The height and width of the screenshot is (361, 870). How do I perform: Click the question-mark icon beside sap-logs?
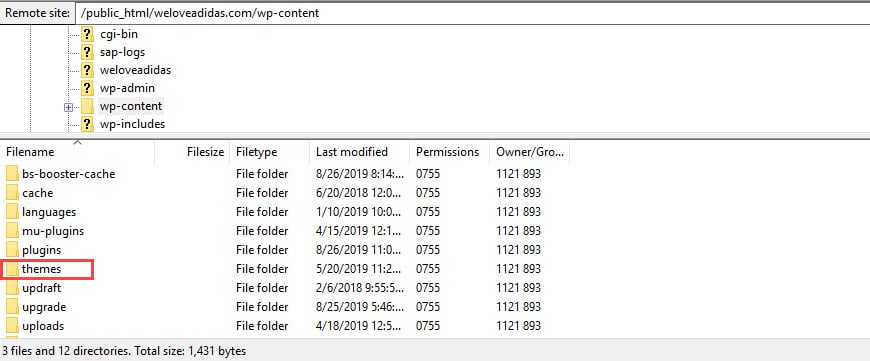coord(87,52)
